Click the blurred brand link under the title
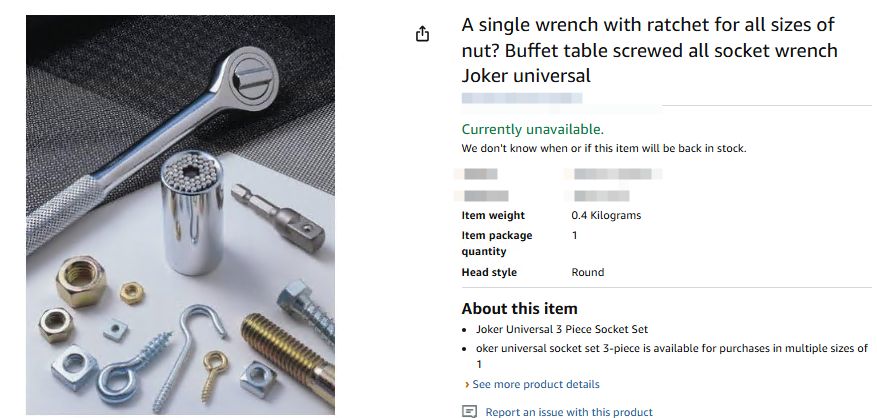 [521, 98]
